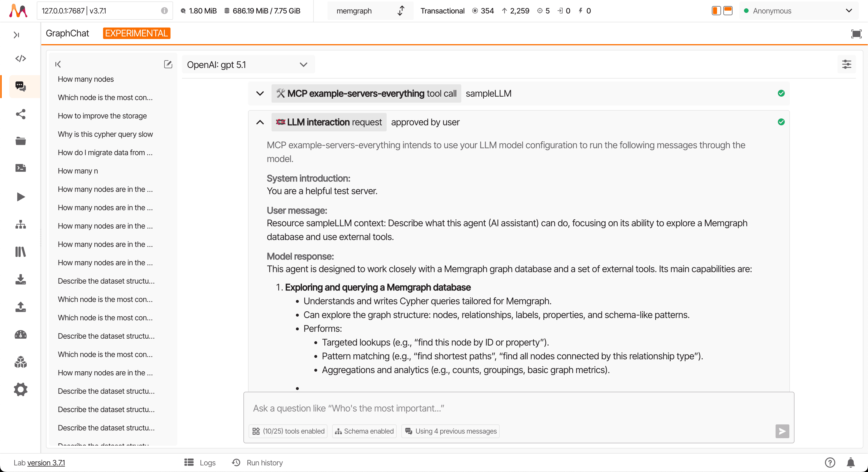This screenshot has width=868, height=472.
Task: Open the run query play icon
Action: click(x=21, y=197)
